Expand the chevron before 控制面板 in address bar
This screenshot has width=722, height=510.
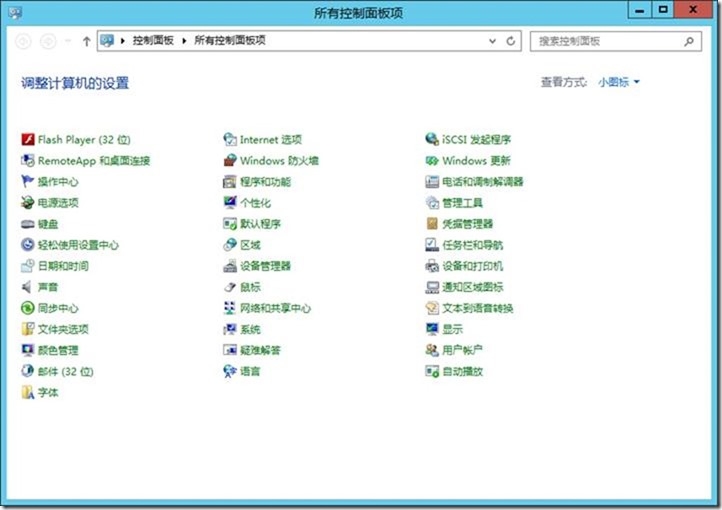[x=122, y=41]
